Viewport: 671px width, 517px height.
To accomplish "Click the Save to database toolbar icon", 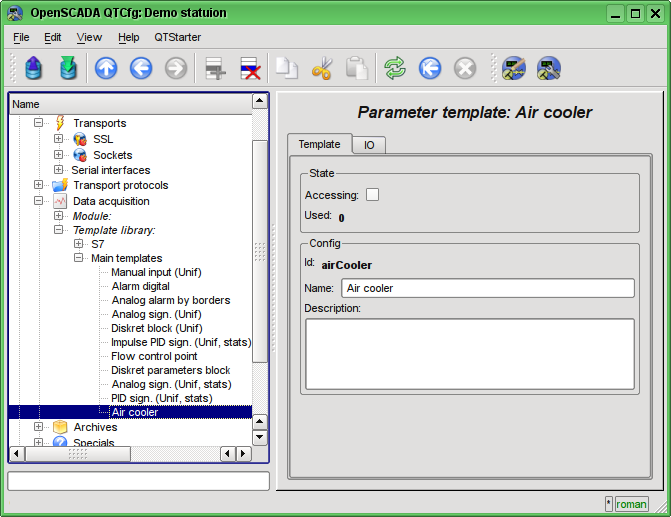I will pos(68,68).
